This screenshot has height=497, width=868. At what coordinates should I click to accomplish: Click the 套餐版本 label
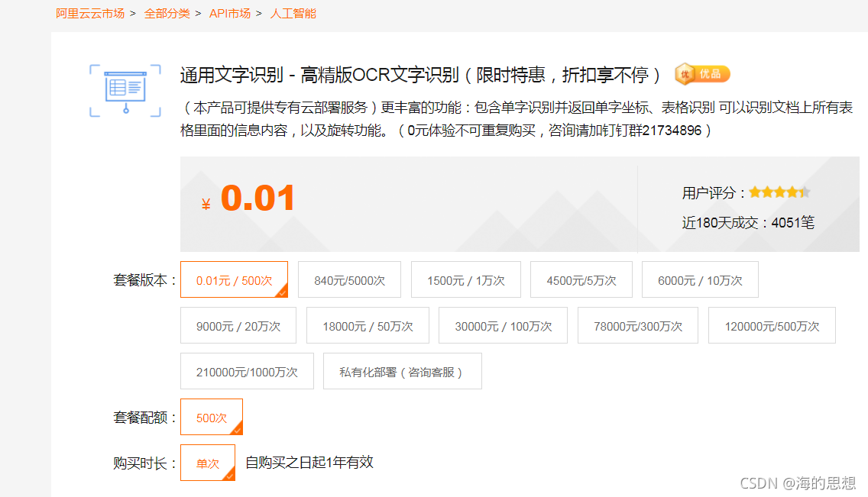144,279
